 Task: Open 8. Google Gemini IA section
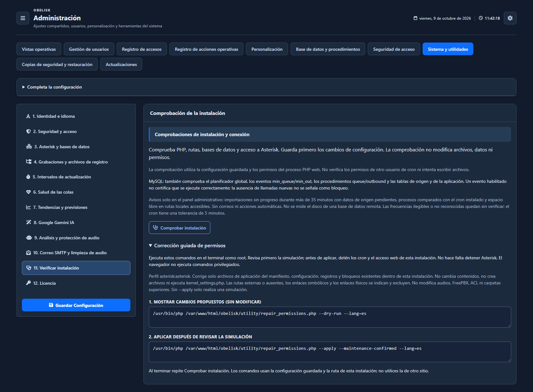(x=76, y=223)
